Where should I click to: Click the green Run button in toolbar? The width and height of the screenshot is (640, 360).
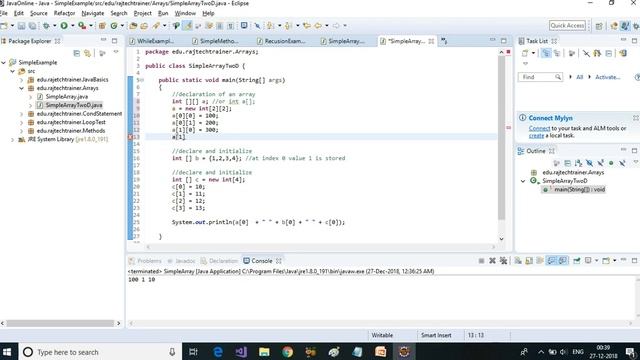[x=64, y=26]
